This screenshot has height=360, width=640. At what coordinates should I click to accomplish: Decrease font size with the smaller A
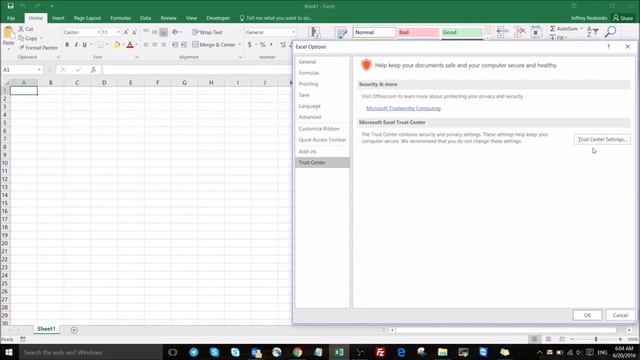[x=134, y=32]
